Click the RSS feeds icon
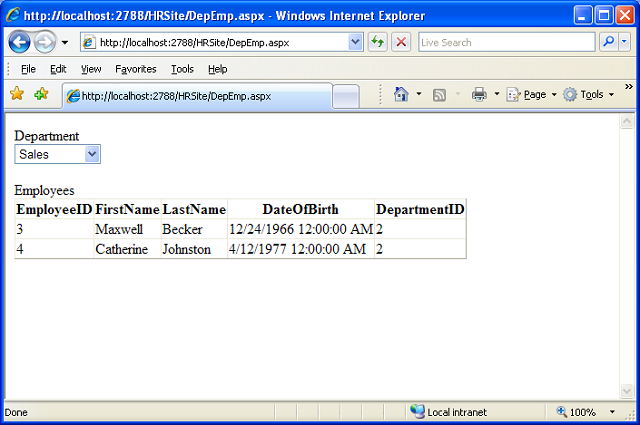Image resolution: width=640 pixels, height=425 pixels. point(439,95)
